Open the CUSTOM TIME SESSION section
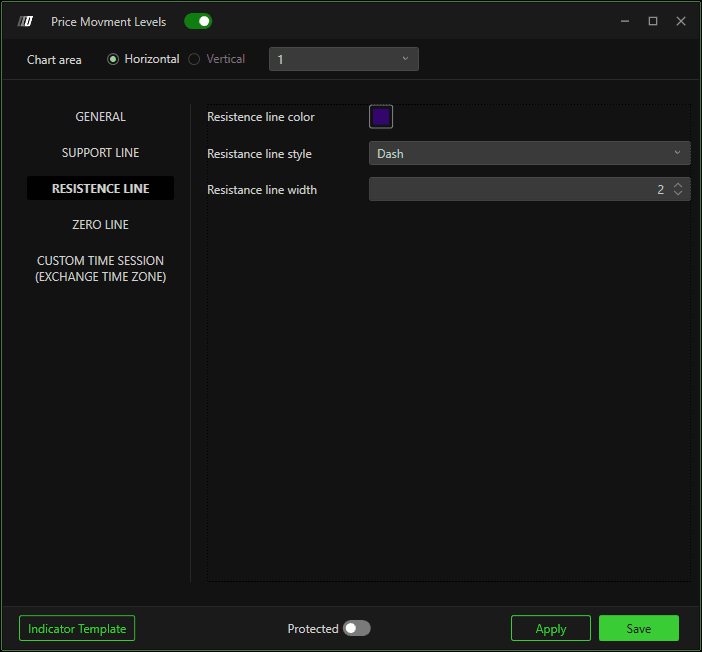The width and height of the screenshot is (702, 652). [x=100, y=269]
